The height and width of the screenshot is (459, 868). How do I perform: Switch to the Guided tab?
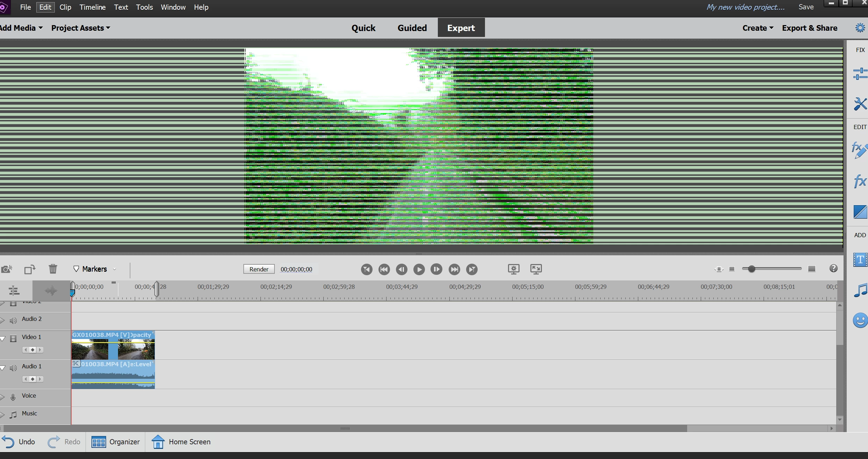412,28
